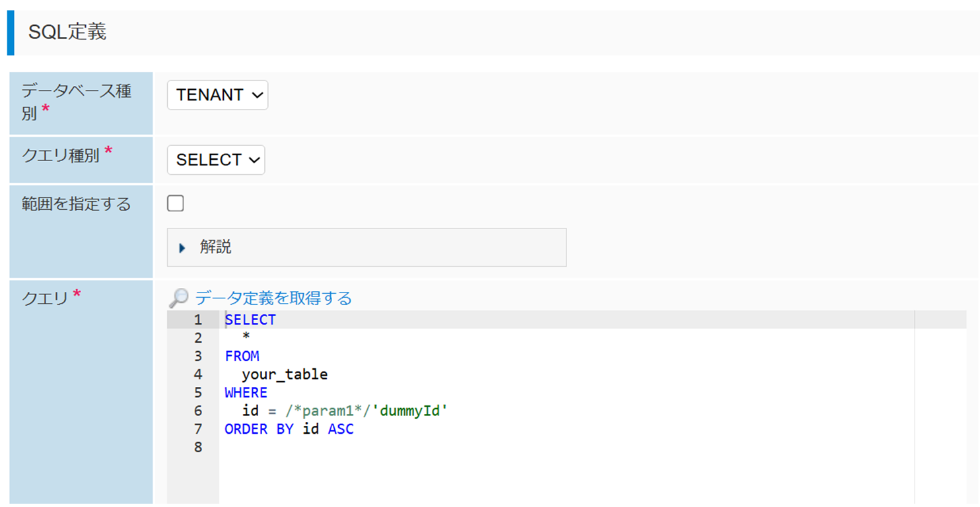980x507 pixels.
Task: Click line number 6 in editor gutter
Action: [197, 411]
